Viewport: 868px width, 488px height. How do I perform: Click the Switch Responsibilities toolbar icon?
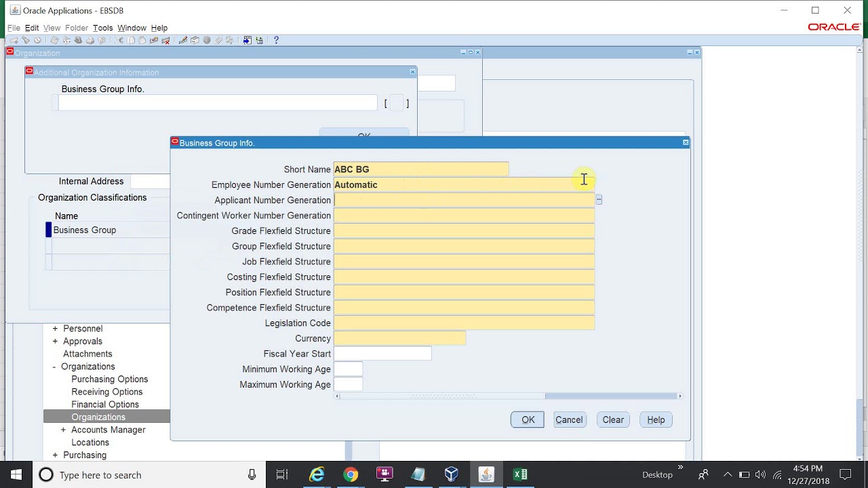[78, 40]
